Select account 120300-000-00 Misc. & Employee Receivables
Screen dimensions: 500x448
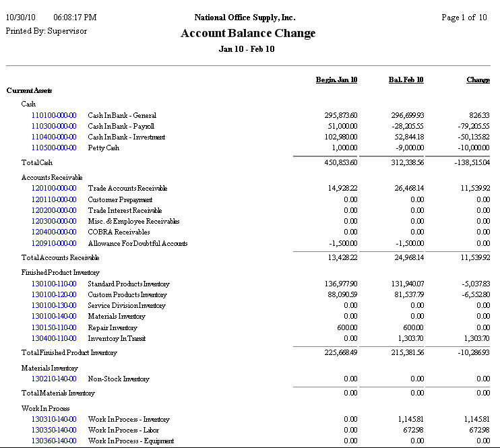[x=54, y=221]
